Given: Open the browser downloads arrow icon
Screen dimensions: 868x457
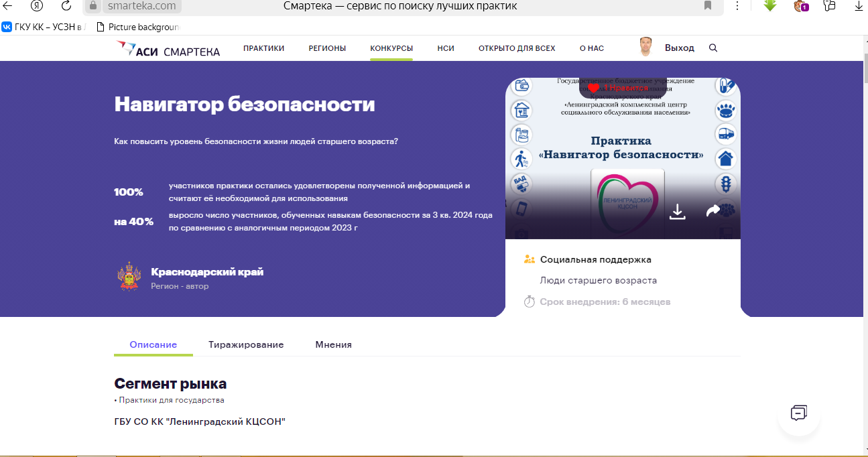Looking at the screenshot, I should point(859,6).
